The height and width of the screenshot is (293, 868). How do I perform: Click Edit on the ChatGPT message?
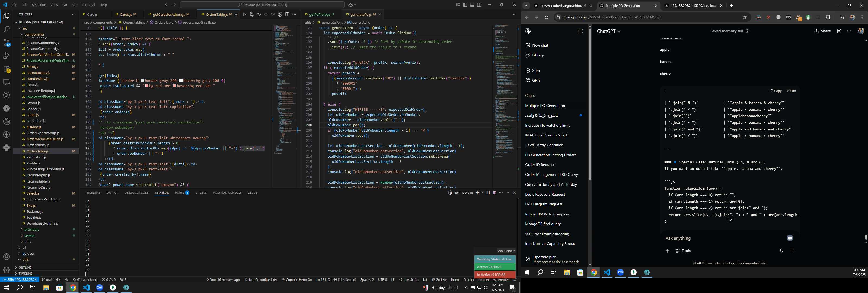click(x=791, y=91)
